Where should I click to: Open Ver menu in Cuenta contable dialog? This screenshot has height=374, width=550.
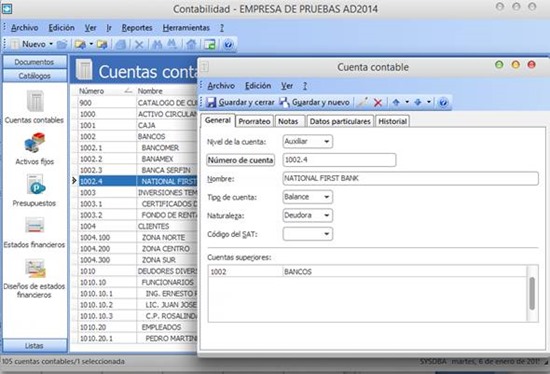pyautogui.click(x=287, y=86)
